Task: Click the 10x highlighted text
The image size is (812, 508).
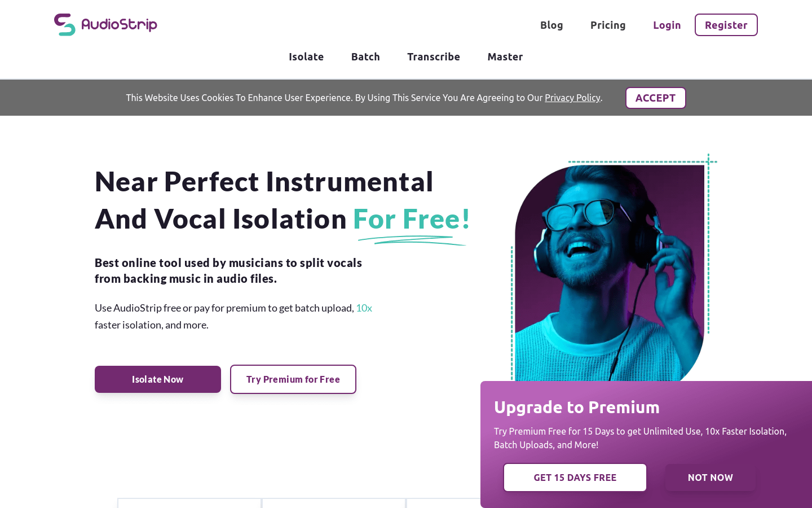Action: (x=364, y=308)
